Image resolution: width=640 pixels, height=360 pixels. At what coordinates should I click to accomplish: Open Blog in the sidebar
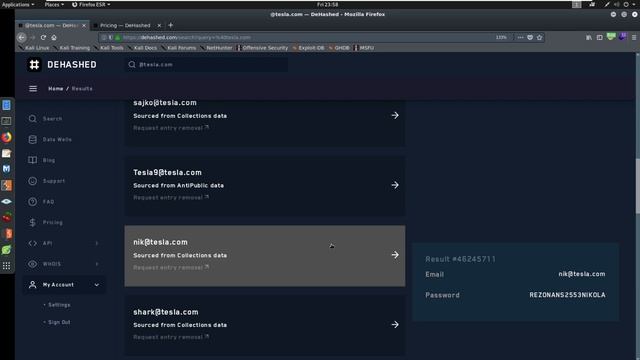(x=49, y=160)
